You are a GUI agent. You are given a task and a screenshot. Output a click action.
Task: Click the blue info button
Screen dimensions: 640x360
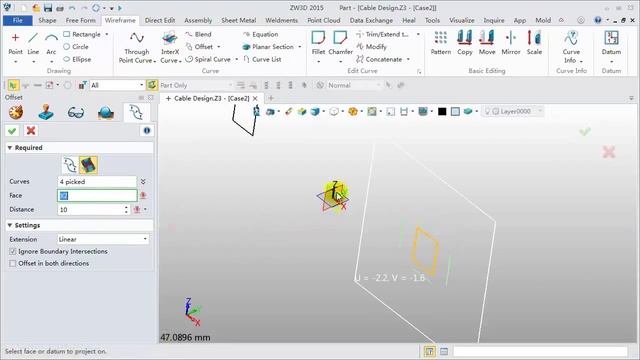pyautogui.click(x=147, y=131)
